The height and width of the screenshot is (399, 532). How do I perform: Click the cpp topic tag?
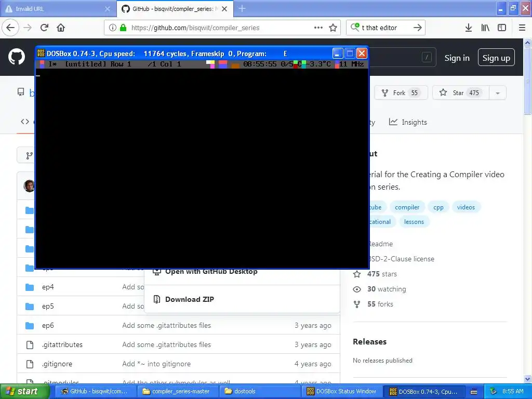click(438, 207)
